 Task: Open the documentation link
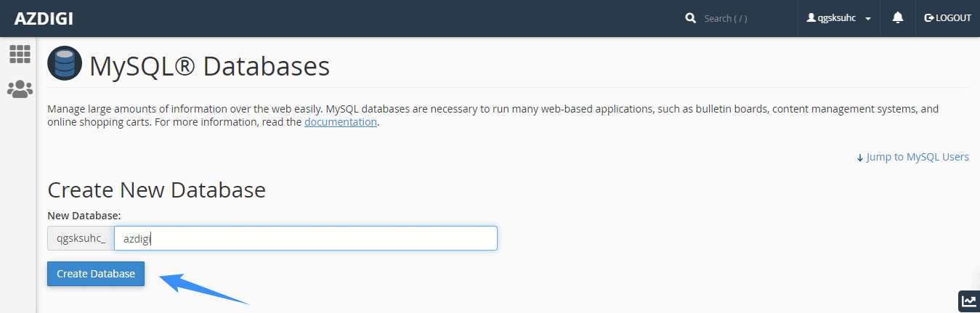tap(341, 122)
